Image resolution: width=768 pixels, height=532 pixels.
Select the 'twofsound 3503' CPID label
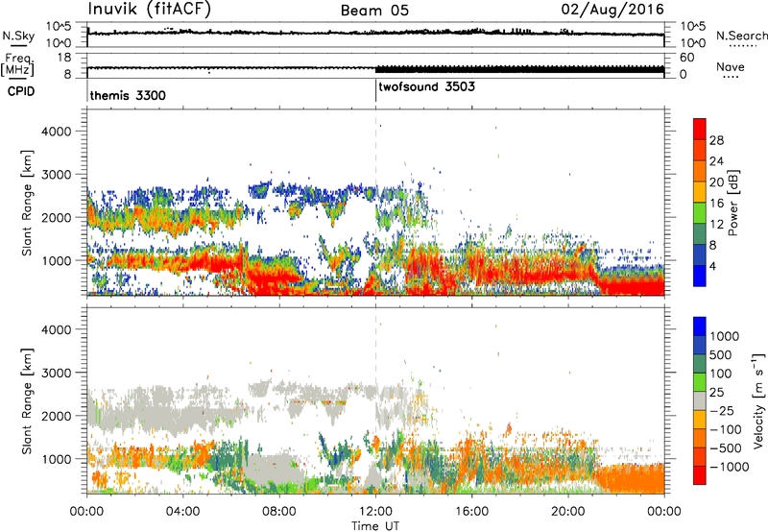click(x=426, y=86)
